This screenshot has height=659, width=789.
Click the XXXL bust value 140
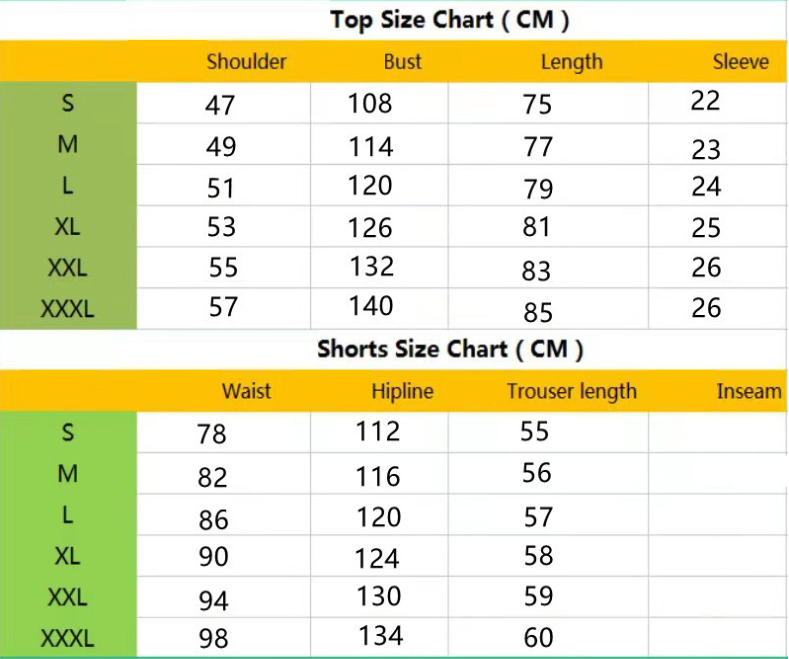click(x=370, y=306)
